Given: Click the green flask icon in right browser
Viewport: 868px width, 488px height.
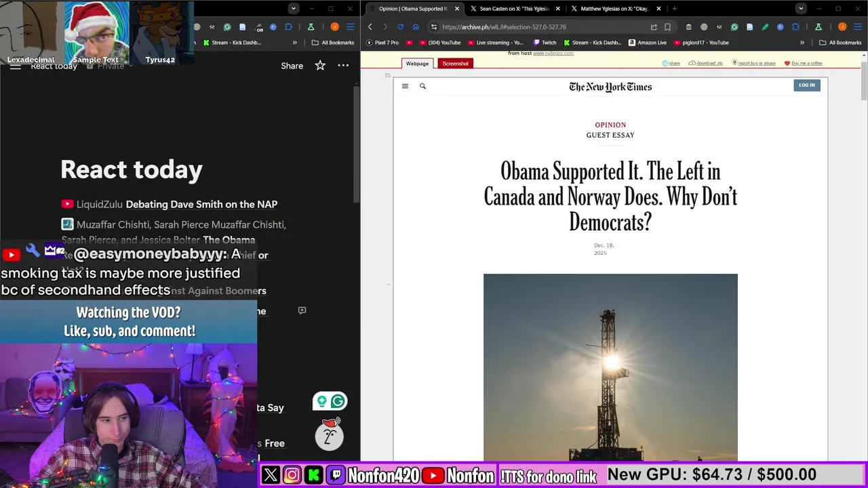Looking at the screenshot, I should (x=818, y=27).
